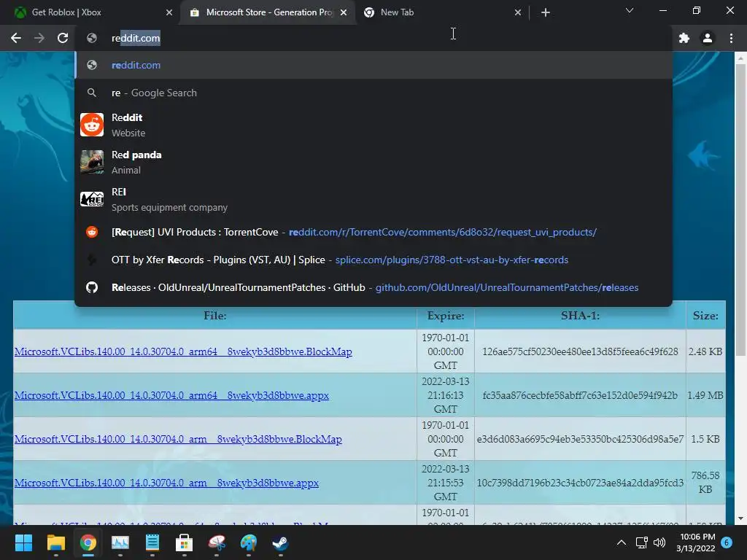Select the reddit.com autocomplete suggestion
Image resolution: width=747 pixels, height=560 pixels.
[374, 65]
